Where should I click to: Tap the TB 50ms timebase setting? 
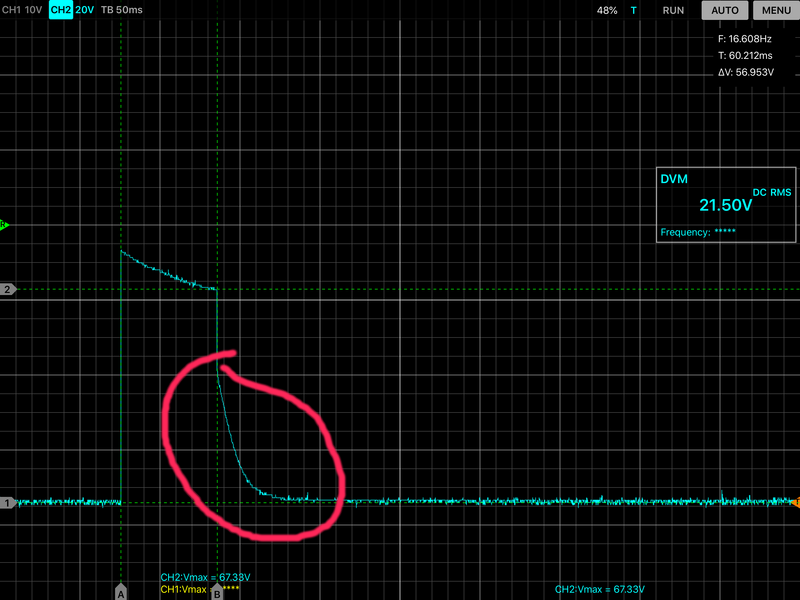tap(122, 10)
